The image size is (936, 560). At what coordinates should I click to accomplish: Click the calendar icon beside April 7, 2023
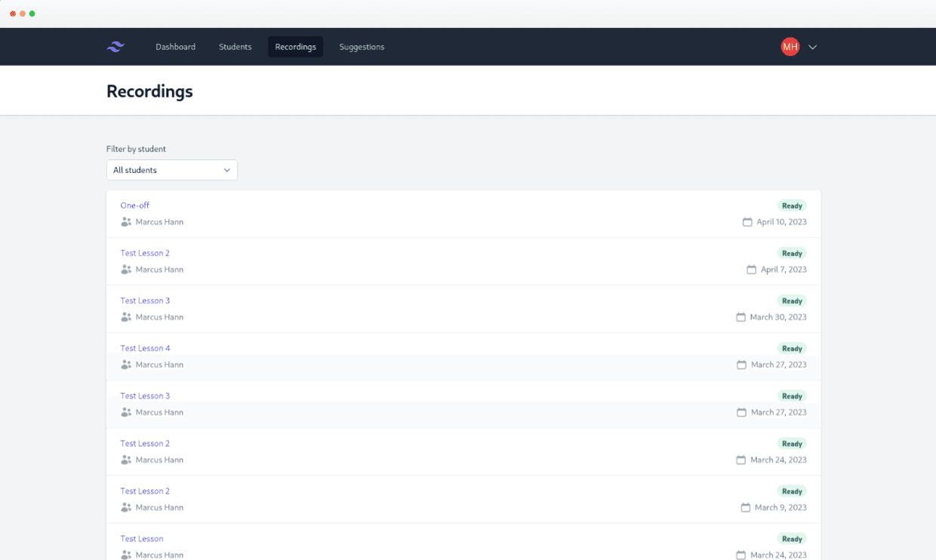pyautogui.click(x=751, y=269)
